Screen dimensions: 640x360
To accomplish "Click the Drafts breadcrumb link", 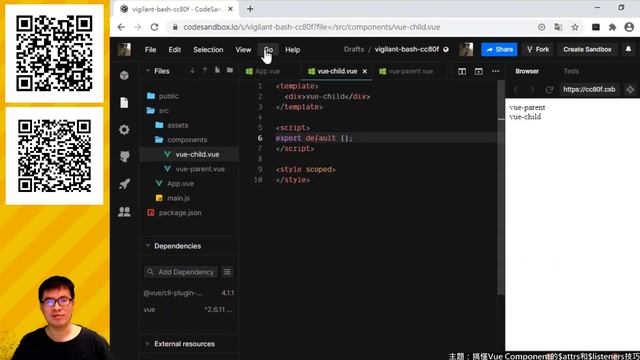I will click(x=354, y=49).
